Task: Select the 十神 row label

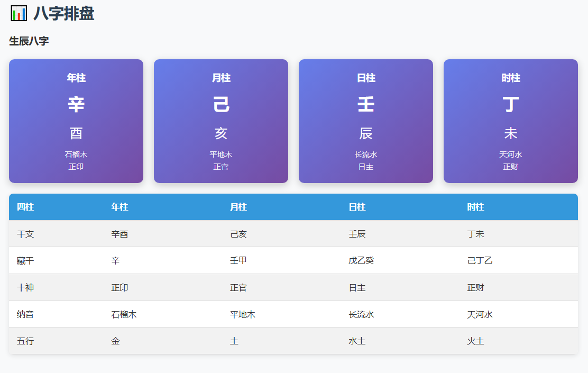Action: coord(25,288)
